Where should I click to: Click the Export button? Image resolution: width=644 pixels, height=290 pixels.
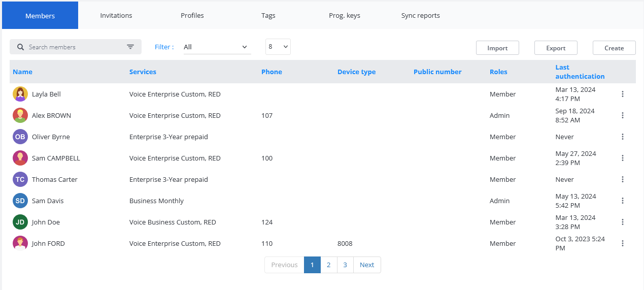click(556, 48)
